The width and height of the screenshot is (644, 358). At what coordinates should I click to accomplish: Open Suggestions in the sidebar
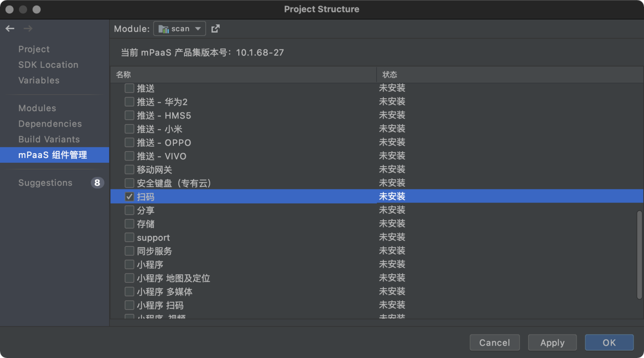(45, 183)
